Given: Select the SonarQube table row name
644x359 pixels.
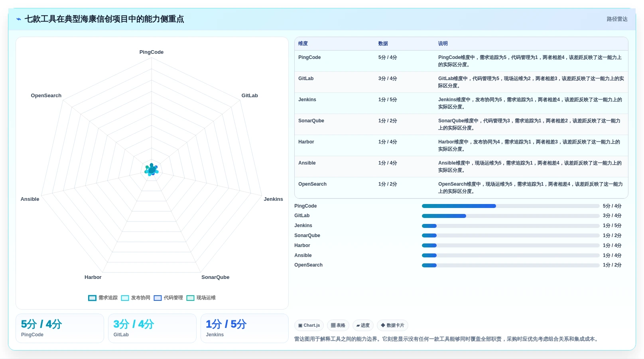Looking at the screenshot, I should point(311,121).
